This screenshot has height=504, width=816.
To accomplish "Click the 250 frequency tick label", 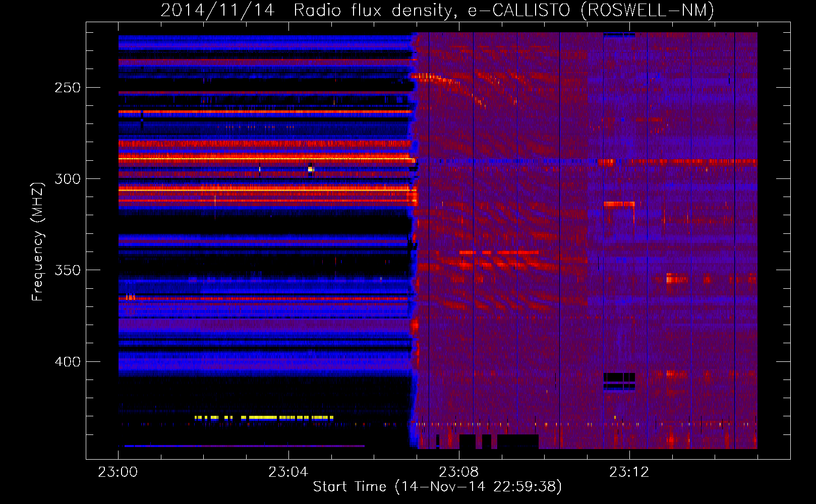I will click(68, 88).
